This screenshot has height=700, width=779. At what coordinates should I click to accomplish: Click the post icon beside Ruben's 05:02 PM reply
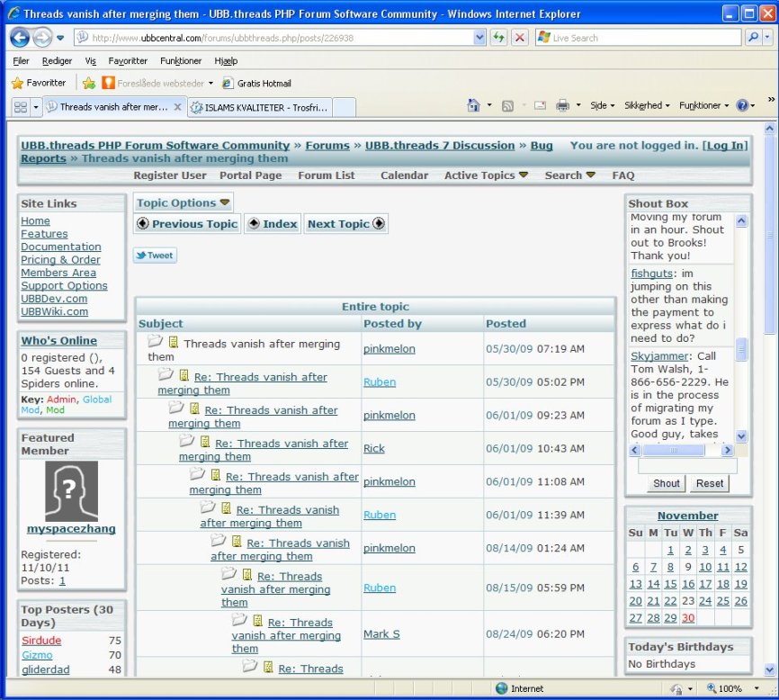(x=184, y=375)
